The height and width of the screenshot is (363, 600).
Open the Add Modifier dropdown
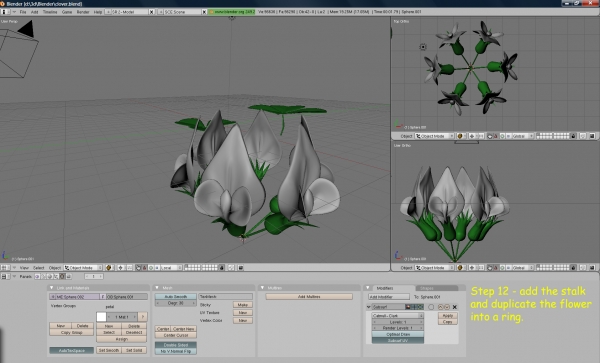coord(389,296)
